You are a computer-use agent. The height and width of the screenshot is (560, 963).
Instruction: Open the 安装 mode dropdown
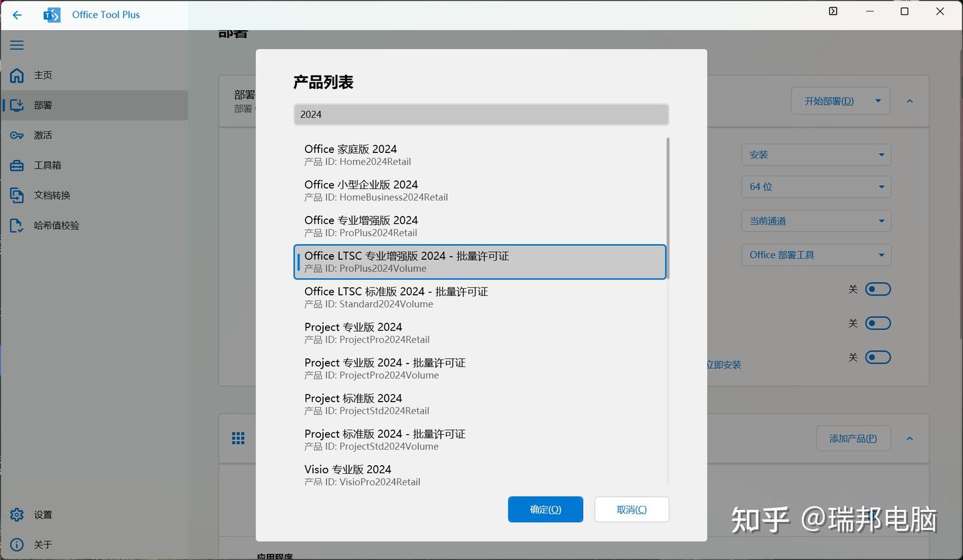pyautogui.click(x=816, y=154)
